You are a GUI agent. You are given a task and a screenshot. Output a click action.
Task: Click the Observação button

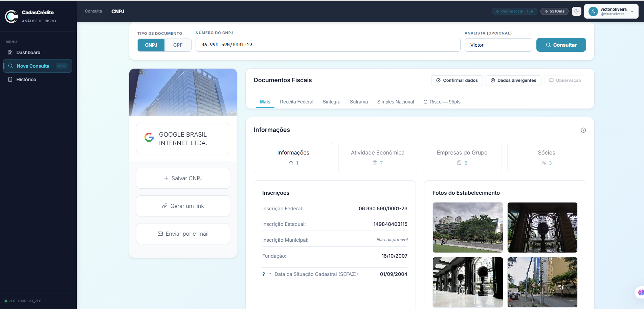[565, 80]
